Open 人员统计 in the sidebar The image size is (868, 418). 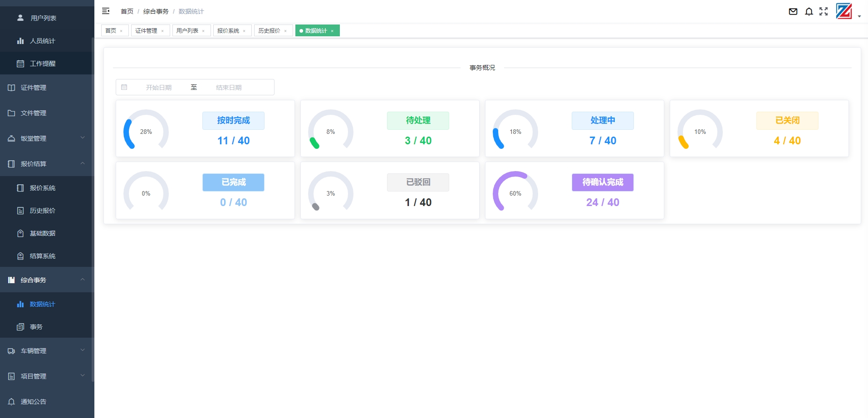coord(46,40)
